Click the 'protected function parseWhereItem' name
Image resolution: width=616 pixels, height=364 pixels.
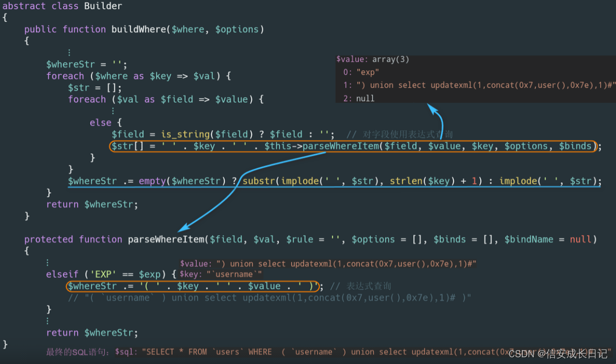pos(166,240)
